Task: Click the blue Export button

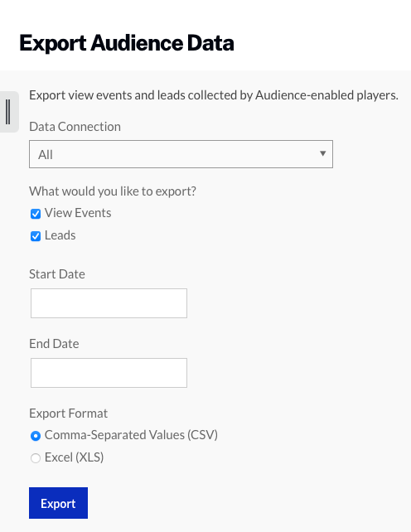Action: click(x=58, y=503)
